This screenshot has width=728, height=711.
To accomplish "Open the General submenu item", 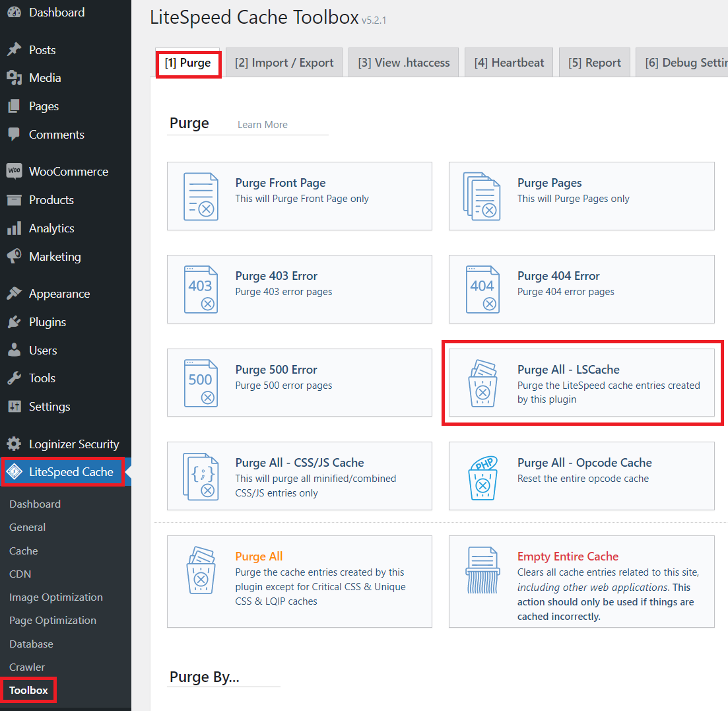I will click(x=28, y=527).
